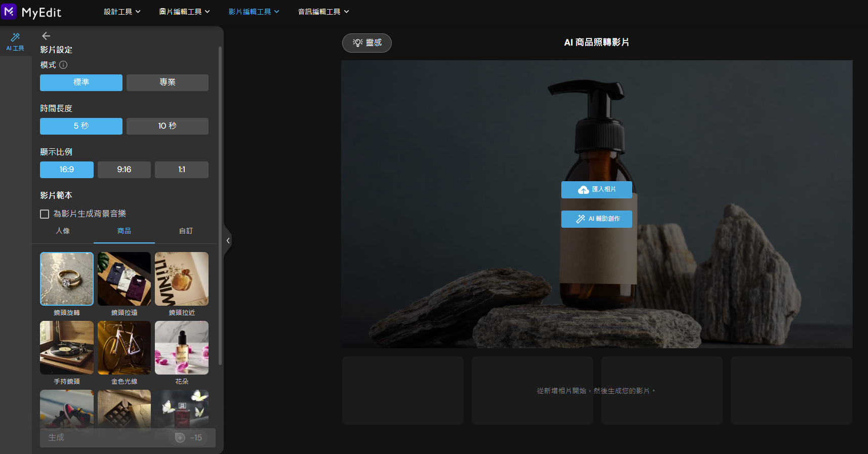Select the 10 秒 duration option
Viewport: 868px width, 454px height.
click(x=167, y=126)
